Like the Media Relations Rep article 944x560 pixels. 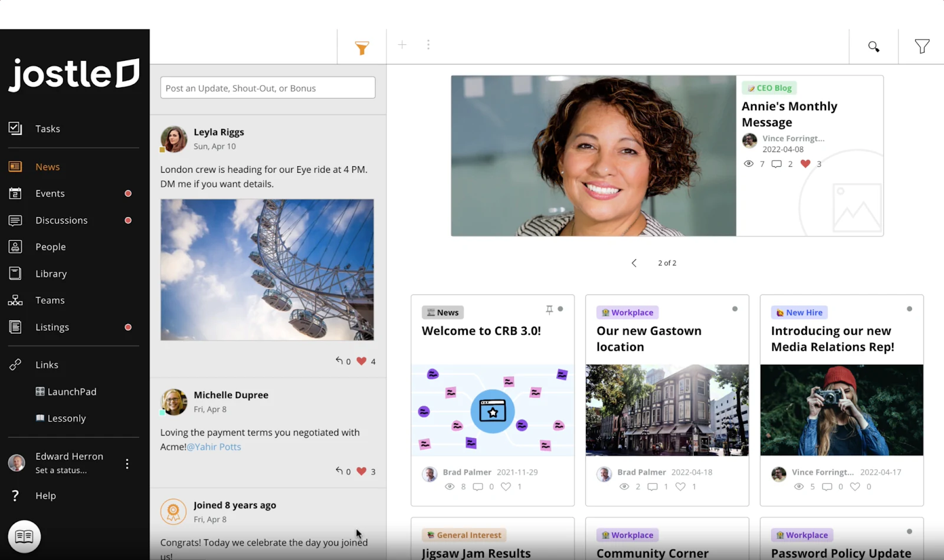click(x=855, y=486)
